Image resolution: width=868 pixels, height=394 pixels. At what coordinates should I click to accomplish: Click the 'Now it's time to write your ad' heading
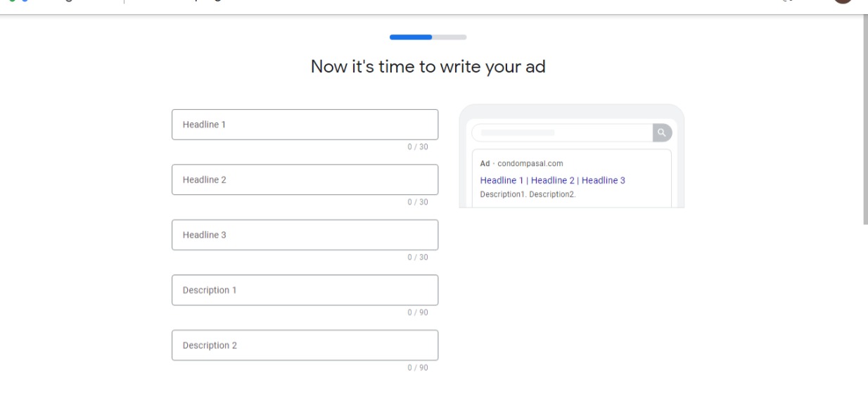428,68
